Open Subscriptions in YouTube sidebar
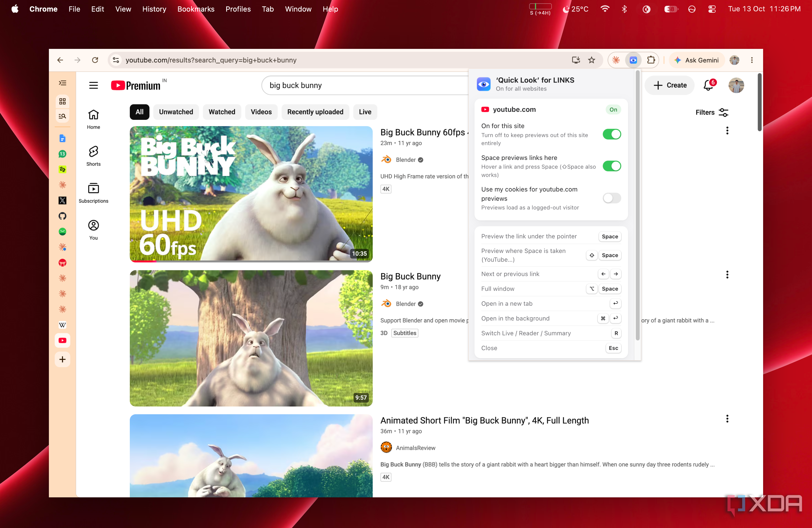Screen dimensions: 812x528 pos(93,193)
